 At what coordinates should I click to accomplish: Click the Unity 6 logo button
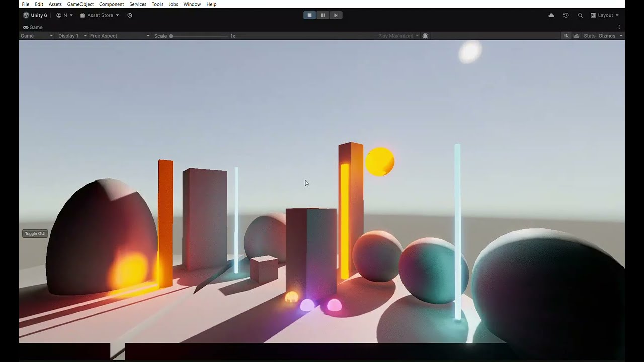coord(35,15)
